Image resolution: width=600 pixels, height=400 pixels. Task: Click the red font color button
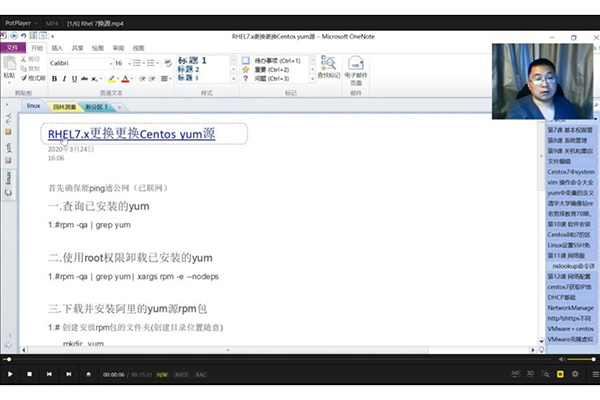(x=125, y=79)
